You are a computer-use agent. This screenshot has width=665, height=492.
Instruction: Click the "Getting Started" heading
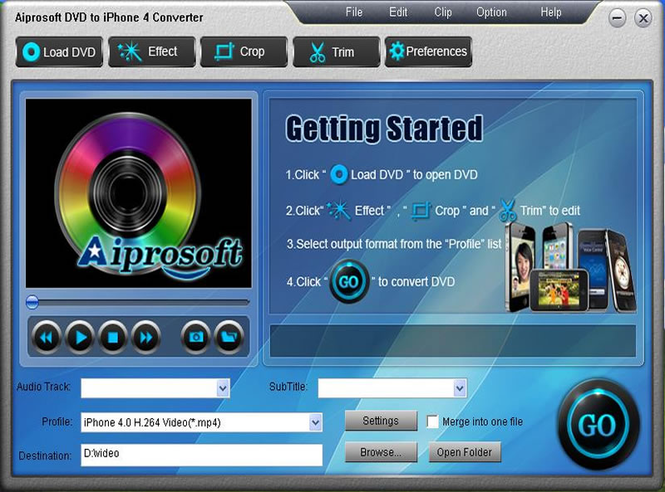coord(384,129)
